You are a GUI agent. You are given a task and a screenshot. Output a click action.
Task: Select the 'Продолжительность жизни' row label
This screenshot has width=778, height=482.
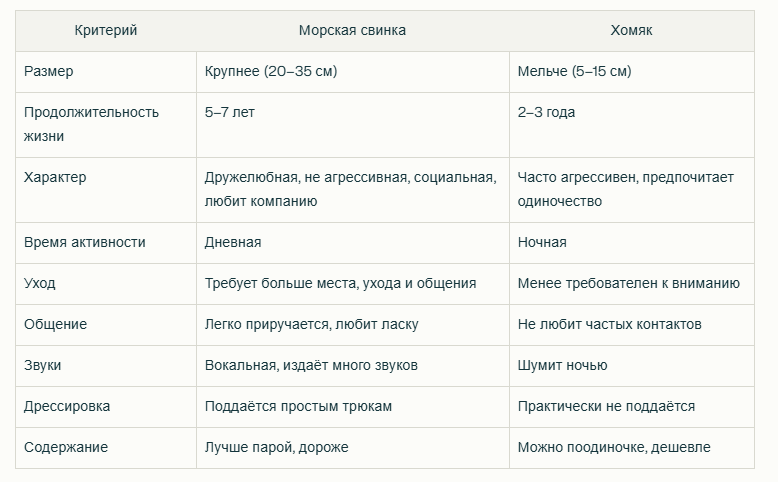coord(106,125)
